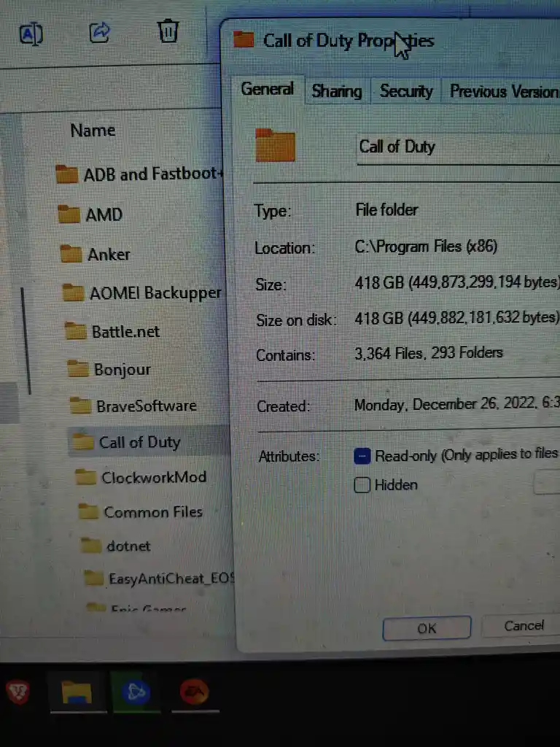Click the 'Battle.net' folder name
560x747 pixels.
tap(125, 331)
